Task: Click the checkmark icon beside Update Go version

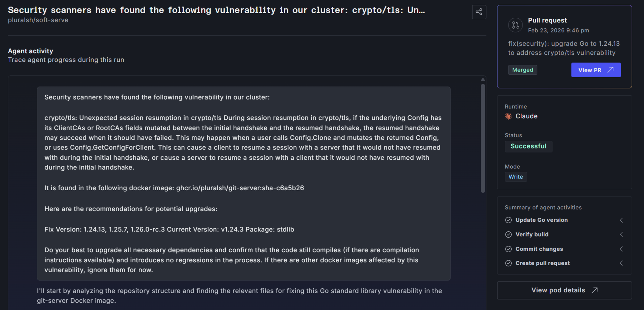Action: 508,220
